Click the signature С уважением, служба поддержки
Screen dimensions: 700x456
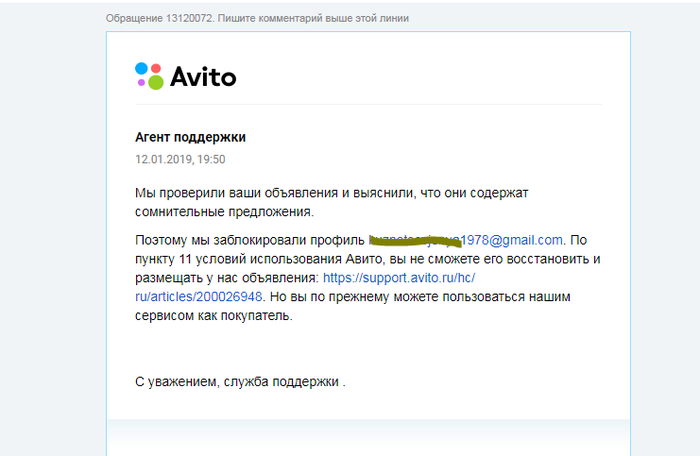[238, 382]
